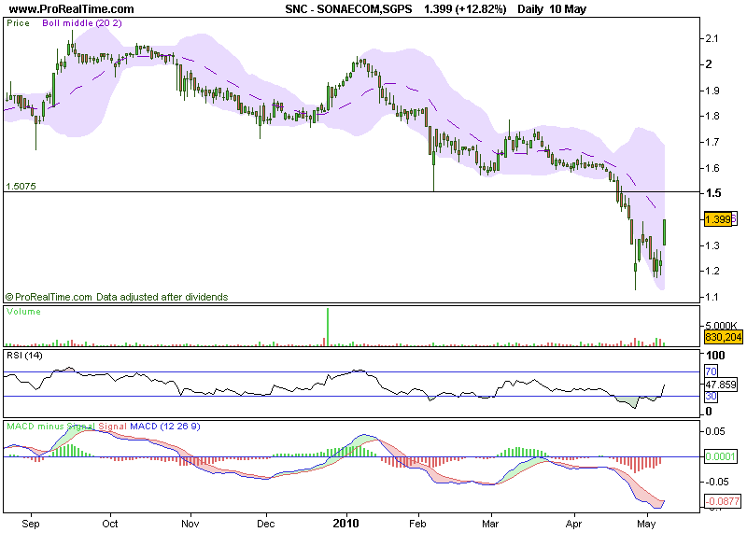This screenshot has height=560, width=747.
Task: Click the RSI 30 oversold level label
Action: (x=711, y=396)
